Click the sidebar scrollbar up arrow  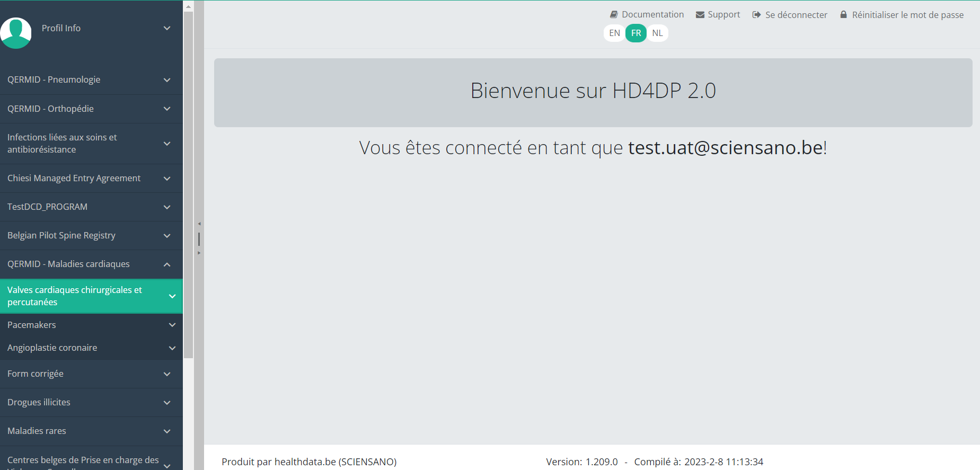point(188,6)
